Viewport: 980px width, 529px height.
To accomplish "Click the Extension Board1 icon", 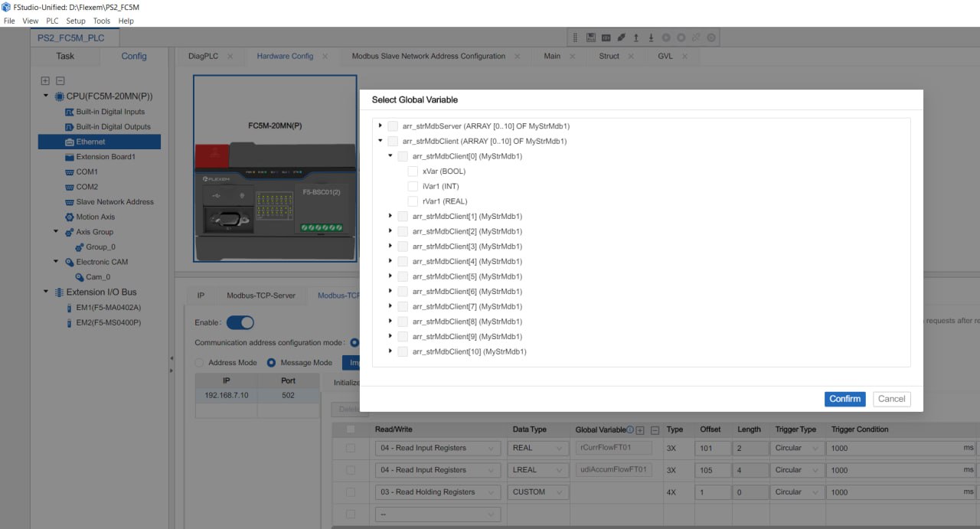I will click(69, 157).
